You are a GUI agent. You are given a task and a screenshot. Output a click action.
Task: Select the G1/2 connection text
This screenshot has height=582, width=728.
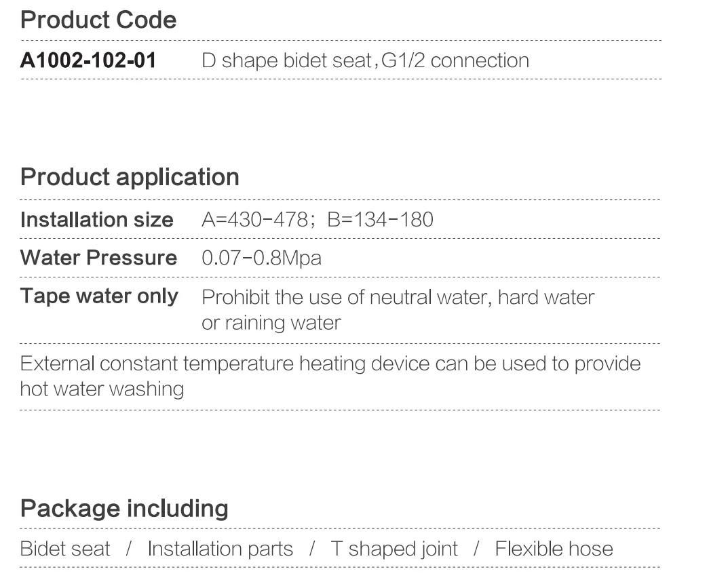pos(455,60)
